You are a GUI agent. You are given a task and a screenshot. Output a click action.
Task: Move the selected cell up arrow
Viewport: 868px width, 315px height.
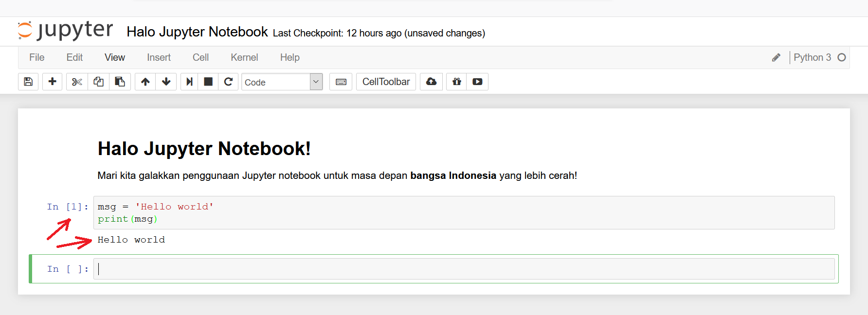(x=145, y=82)
